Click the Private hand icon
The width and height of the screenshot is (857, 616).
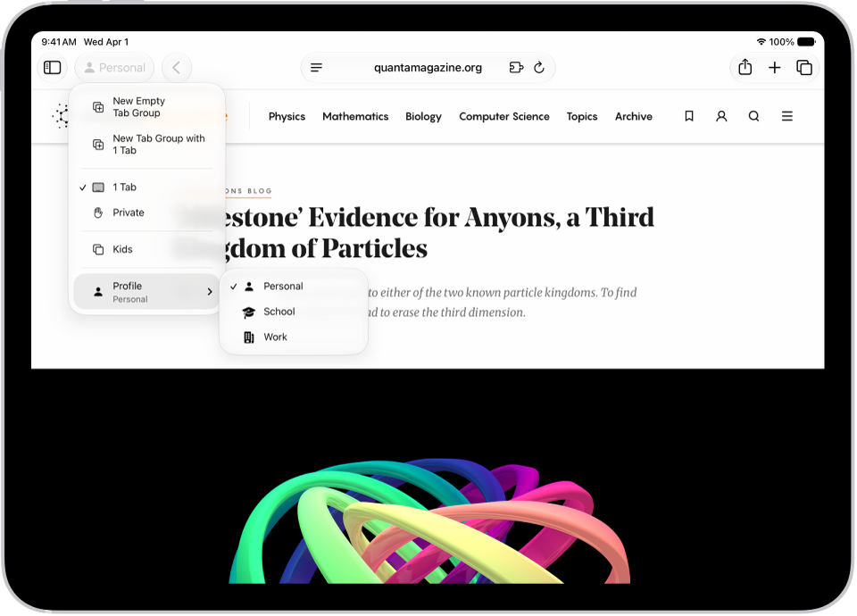click(x=98, y=212)
